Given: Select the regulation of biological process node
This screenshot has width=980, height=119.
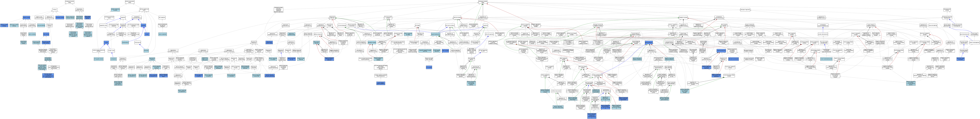Looking at the screenshot, I should click(483, 17).
